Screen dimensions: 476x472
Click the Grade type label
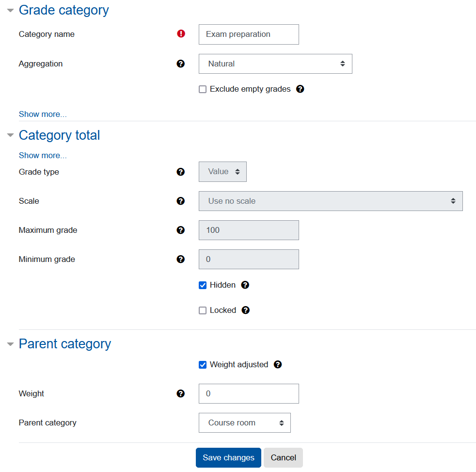[x=39, y=172]
